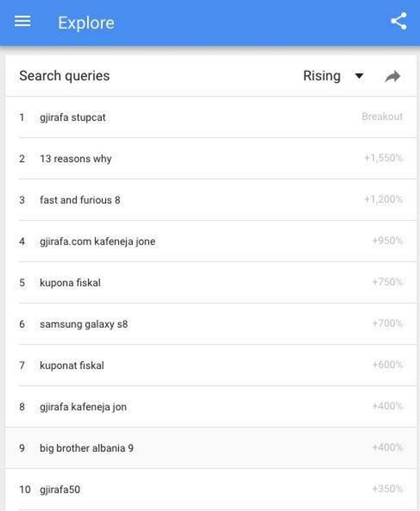Click the 'gjirafa50' query
Viewport: 420px width, 511px height.
60,490
